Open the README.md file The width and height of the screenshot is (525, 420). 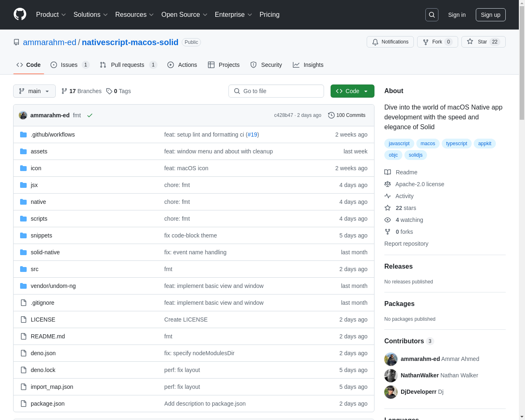tap(48, 336)
